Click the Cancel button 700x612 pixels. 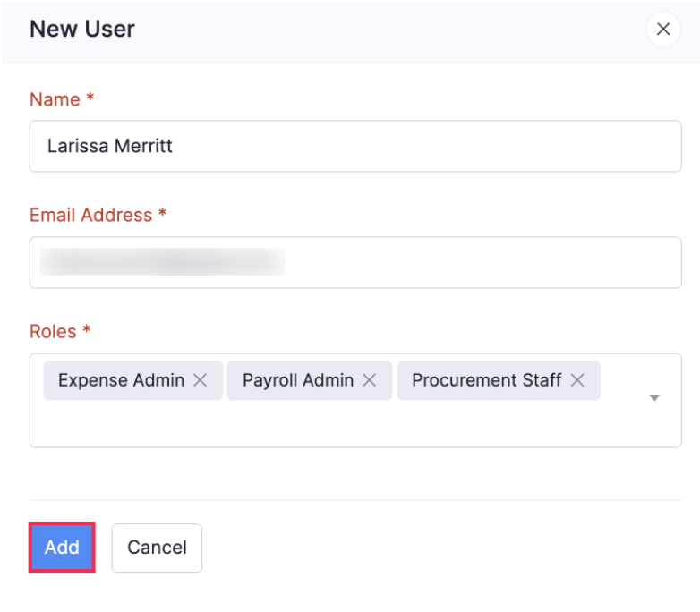[x=157, y=548]
